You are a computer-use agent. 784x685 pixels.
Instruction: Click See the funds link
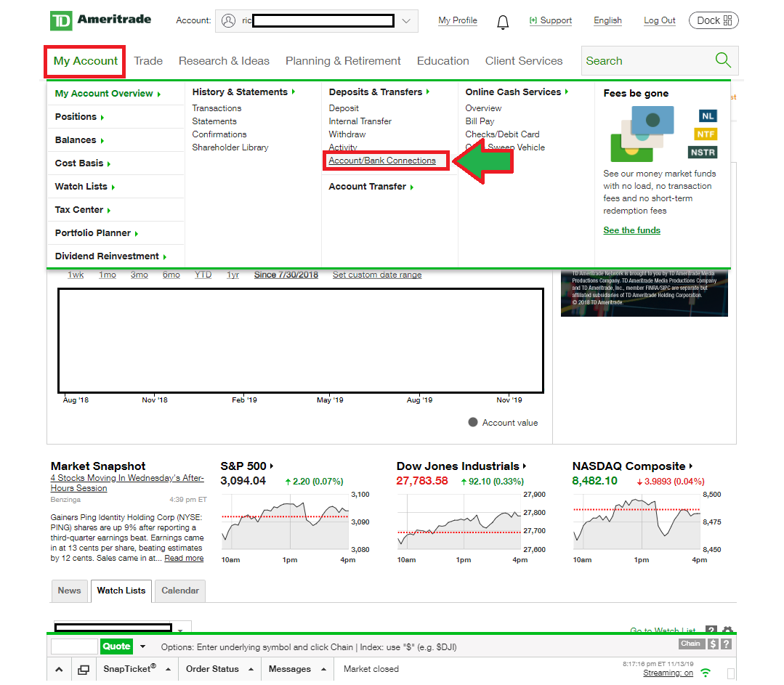[631, 230]
